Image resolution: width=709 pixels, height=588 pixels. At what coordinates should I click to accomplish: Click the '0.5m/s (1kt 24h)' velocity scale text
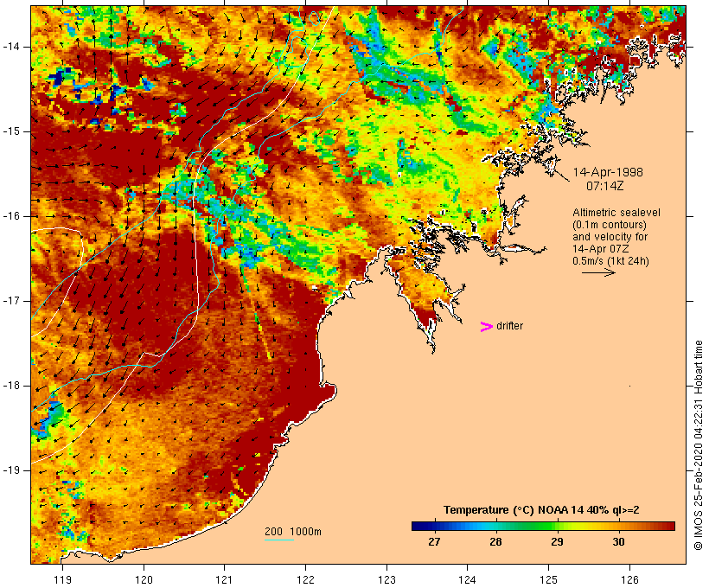[610, 261]
